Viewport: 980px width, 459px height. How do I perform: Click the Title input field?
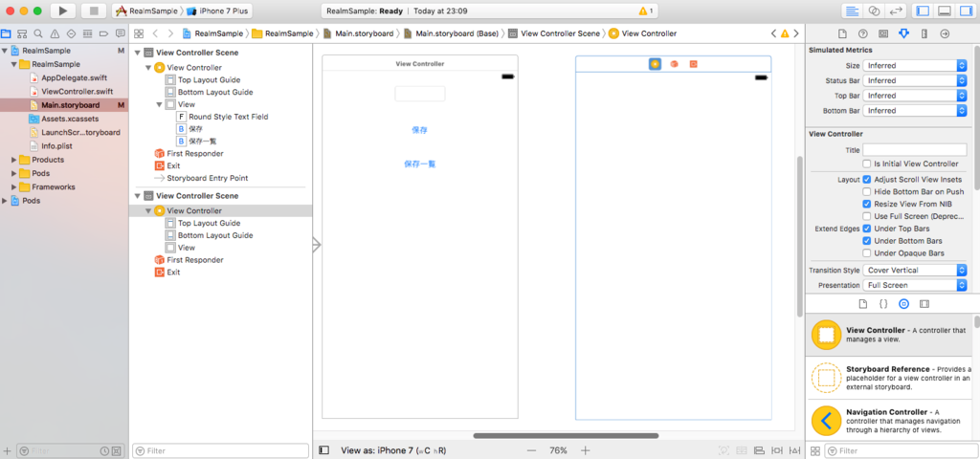[914, 150]
